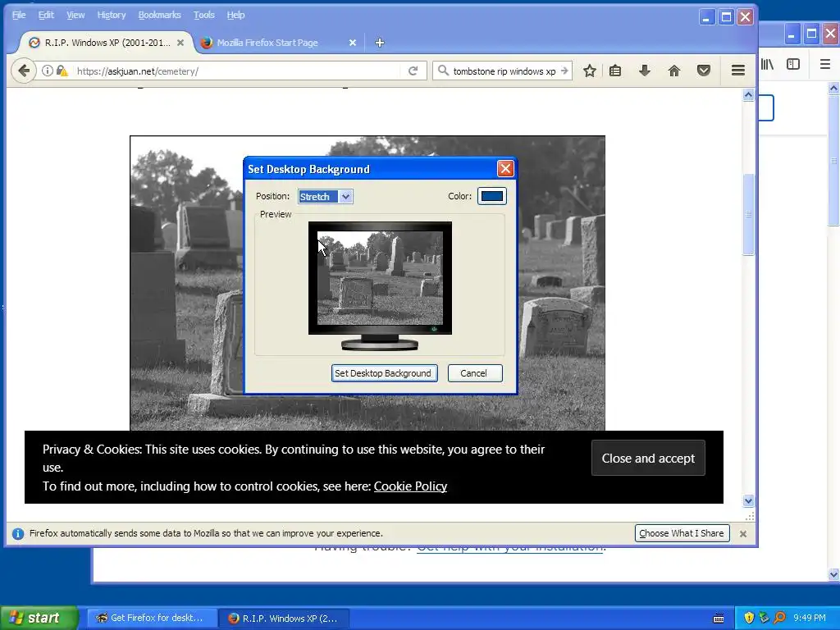Open the History menu

(x=112, y=15)
